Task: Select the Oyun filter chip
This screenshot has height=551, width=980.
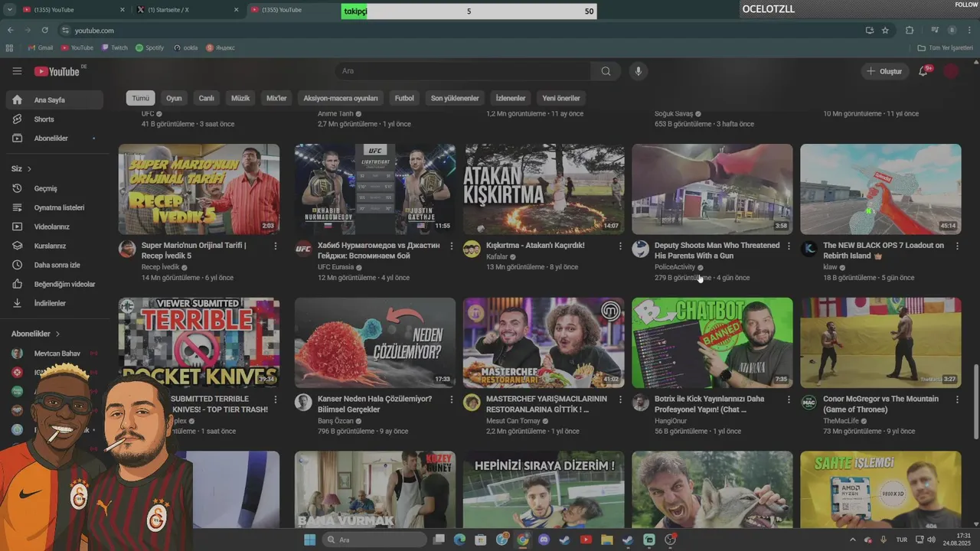Action: click(x=175, y=98)
